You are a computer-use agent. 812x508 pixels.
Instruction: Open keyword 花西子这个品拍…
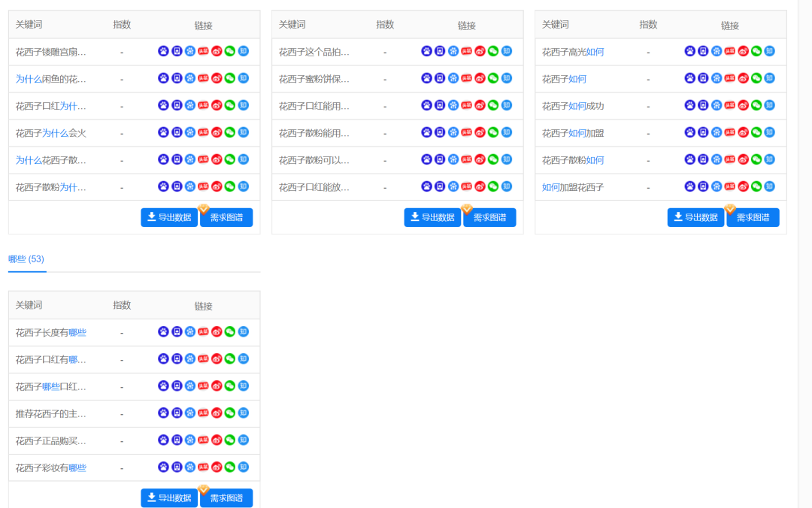coord(314,53)
